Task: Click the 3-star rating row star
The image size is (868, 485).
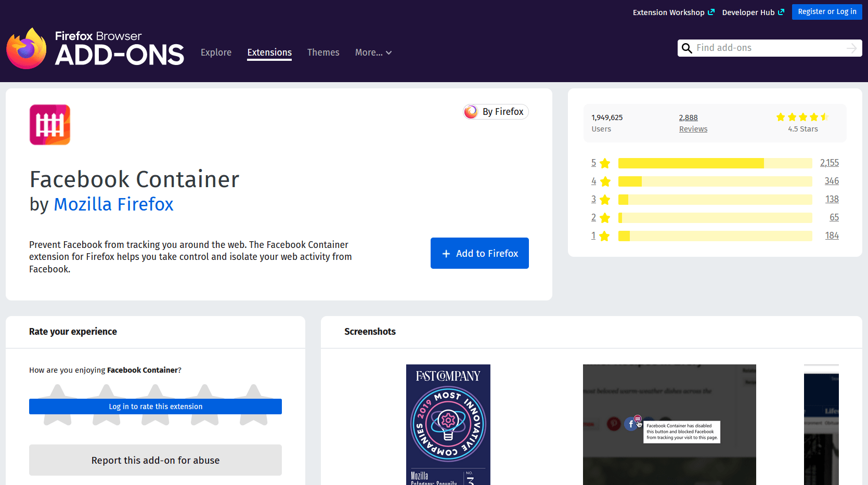Action: (605, 200)
